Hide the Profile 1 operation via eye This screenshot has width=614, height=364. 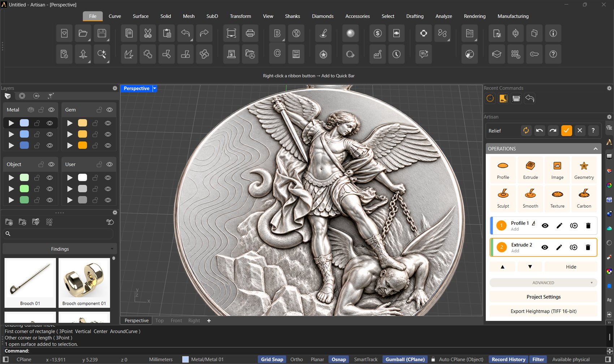545,226
